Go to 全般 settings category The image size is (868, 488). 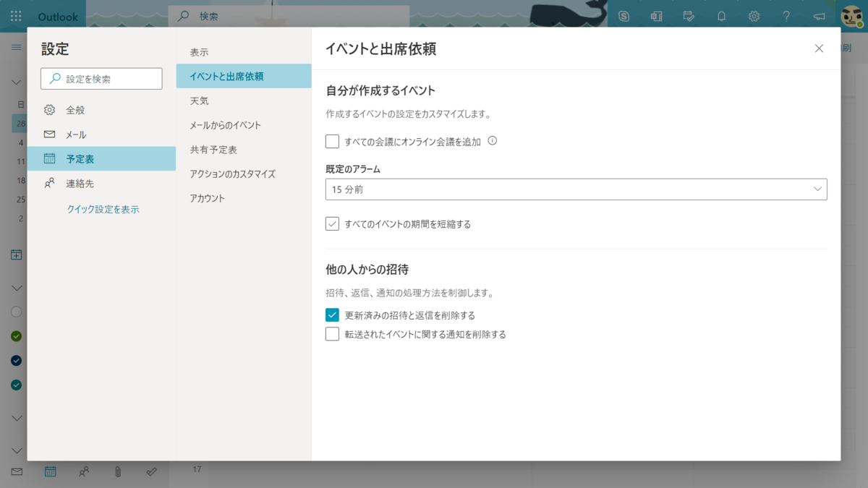pyautogui.click(x=101, y=110)
